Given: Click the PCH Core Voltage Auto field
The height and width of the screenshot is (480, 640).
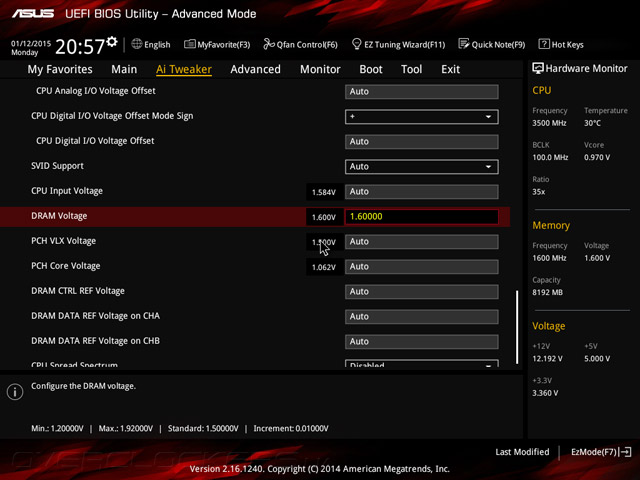Looking at the screenshot, I should point(422,267).
